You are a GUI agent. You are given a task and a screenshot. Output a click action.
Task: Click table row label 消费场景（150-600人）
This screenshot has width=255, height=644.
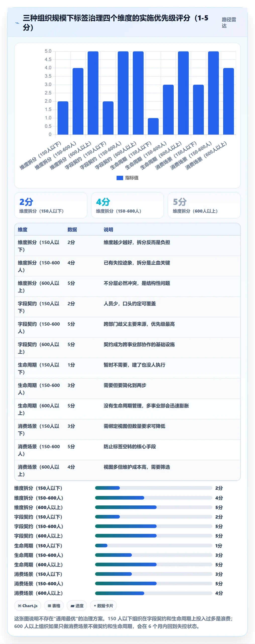(39, 450)
